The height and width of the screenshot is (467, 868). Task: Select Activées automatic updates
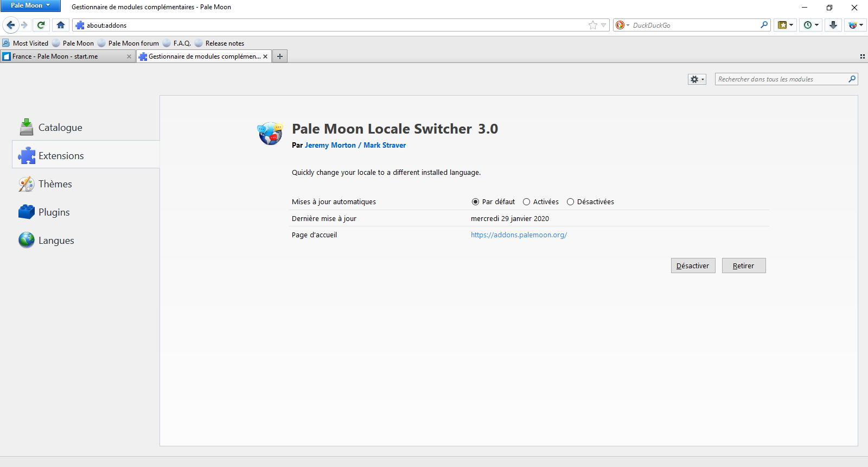tap(540, 202)
